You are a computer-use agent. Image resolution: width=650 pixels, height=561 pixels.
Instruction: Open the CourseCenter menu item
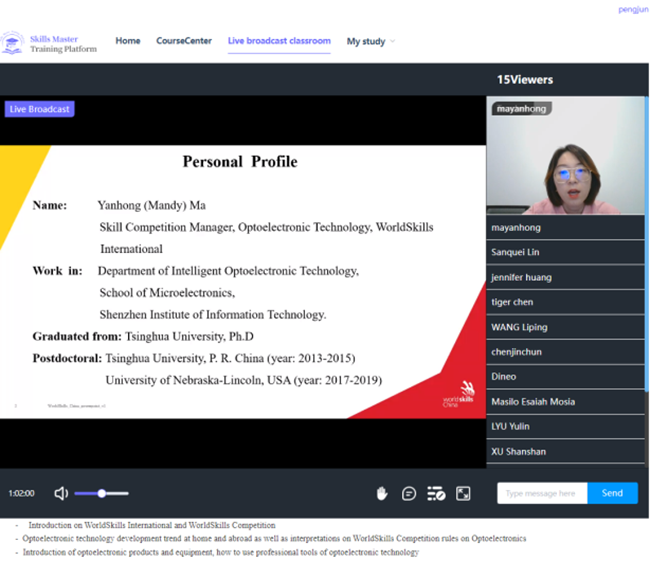click(x=184, y=41)
